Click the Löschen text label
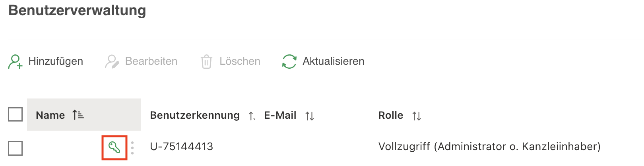The image size is (644, 166). point(240,61)
